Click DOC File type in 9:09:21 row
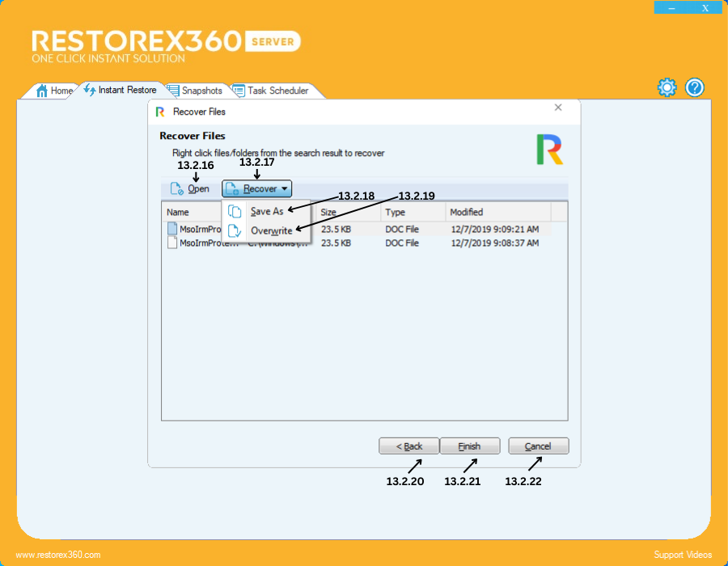 point(401,229)
